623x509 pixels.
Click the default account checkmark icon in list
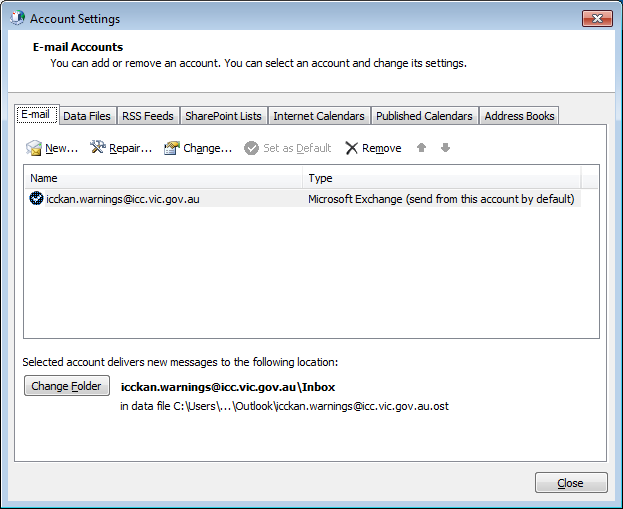[37, 199]
